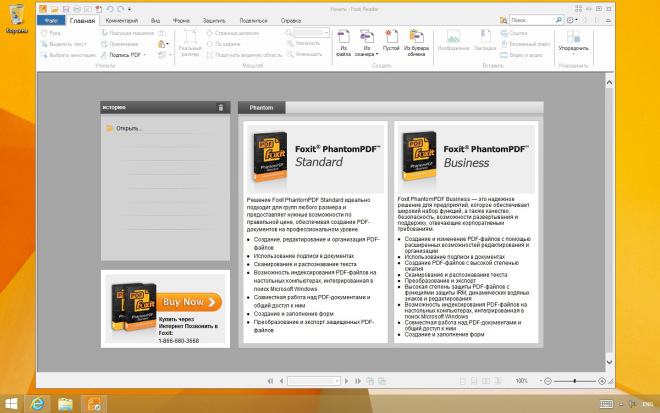Click the 'Открыть...' link in history
Screen dimensions: 660x413
129,128
